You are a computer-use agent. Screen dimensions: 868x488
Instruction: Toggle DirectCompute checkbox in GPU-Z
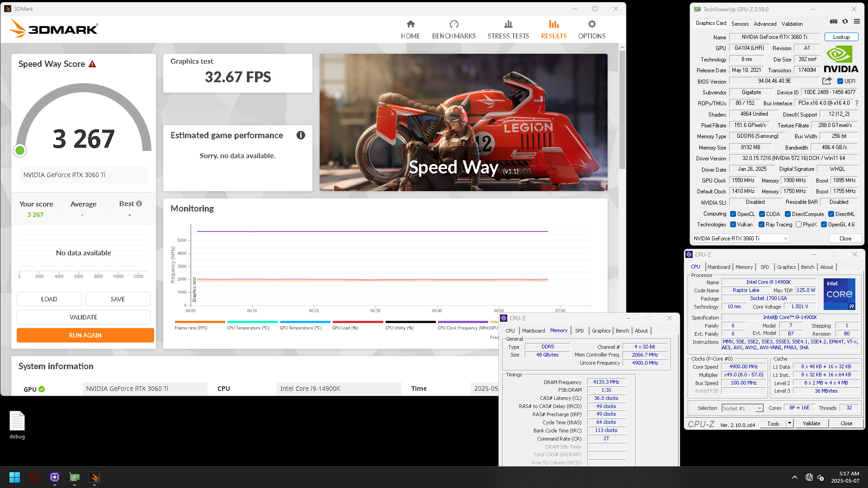(x=788, y=214)
